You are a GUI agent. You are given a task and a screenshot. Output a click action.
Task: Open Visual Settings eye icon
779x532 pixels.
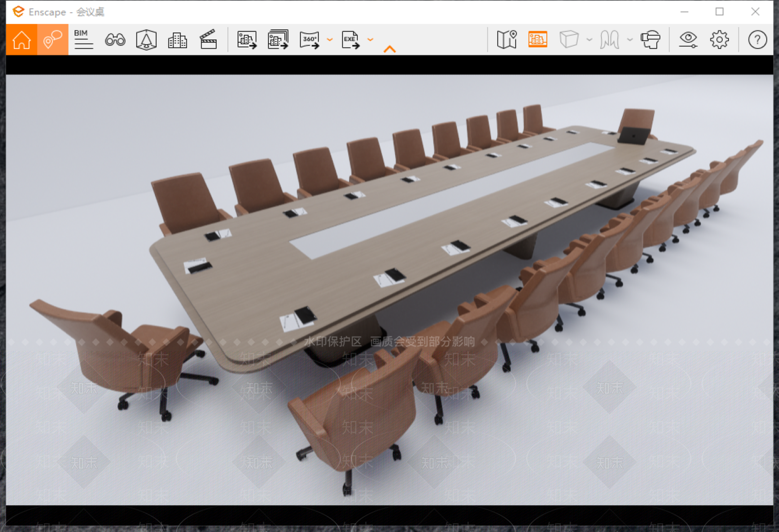pos(688,40)
